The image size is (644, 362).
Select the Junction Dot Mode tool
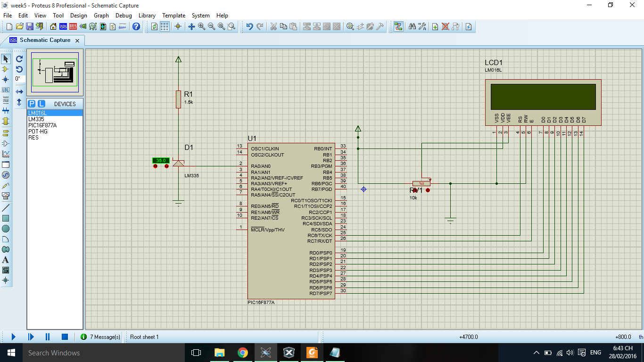point(6,79)
